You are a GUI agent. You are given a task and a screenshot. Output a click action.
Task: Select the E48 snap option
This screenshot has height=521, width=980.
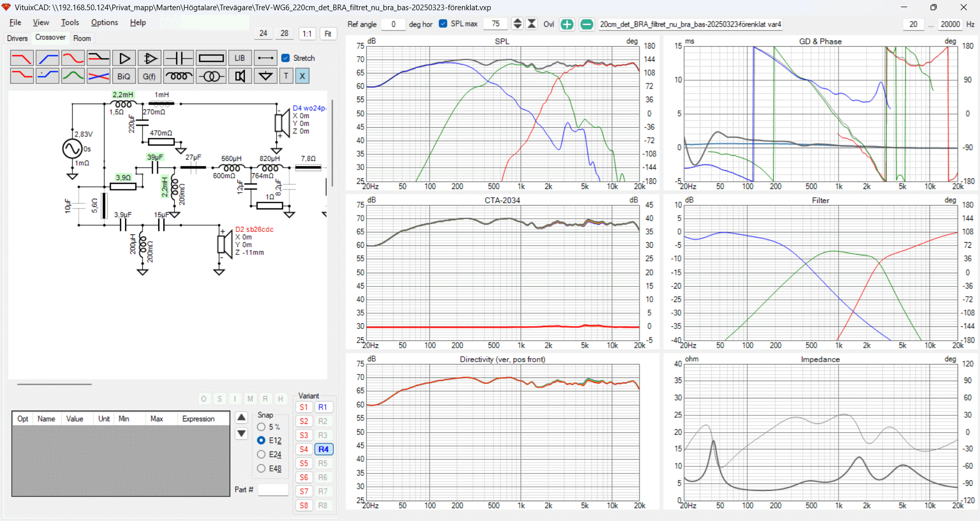click(x=261, y=468)
